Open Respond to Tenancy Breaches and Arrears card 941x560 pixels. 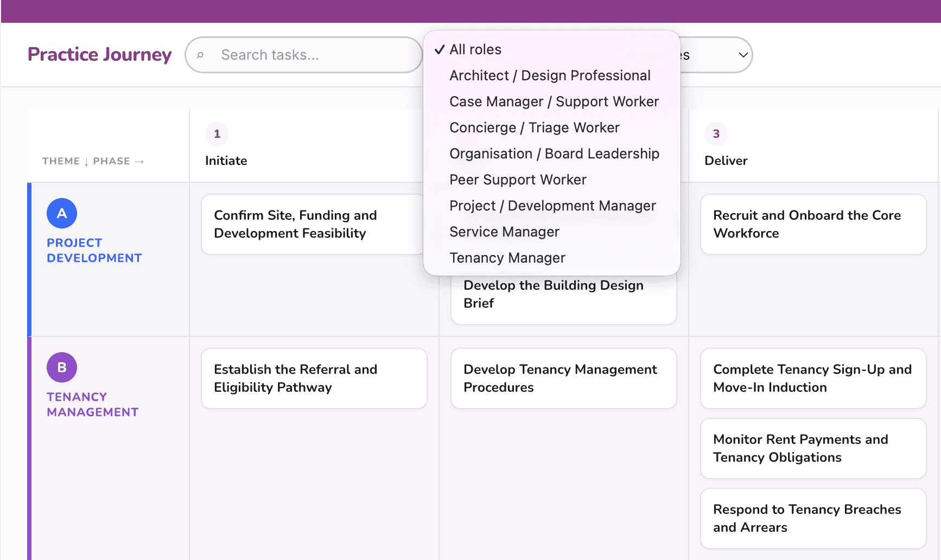813,518
